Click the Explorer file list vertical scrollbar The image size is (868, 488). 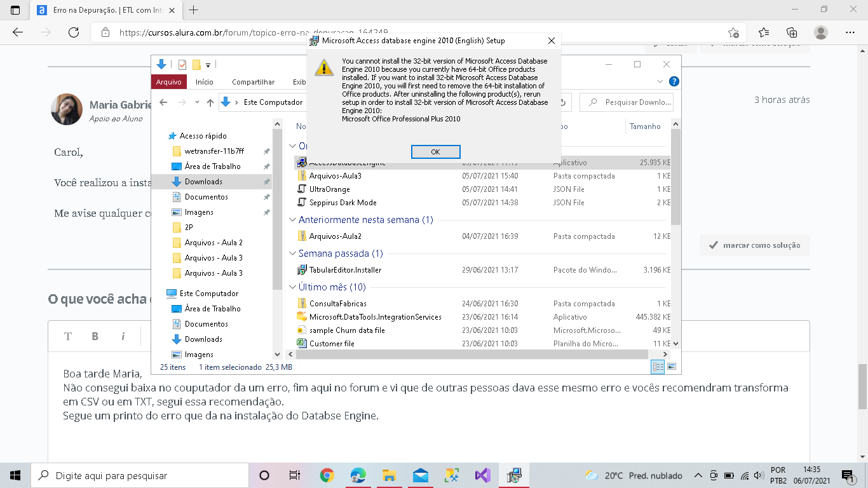tap(675, 176)
